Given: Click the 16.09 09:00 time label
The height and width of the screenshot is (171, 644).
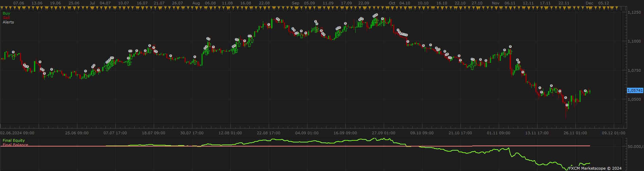Looking at the screenshot, I should [345, 133].
